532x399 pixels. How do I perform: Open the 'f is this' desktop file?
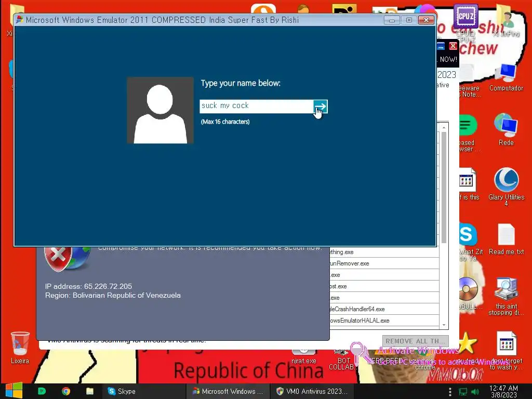tap(468, 184)
